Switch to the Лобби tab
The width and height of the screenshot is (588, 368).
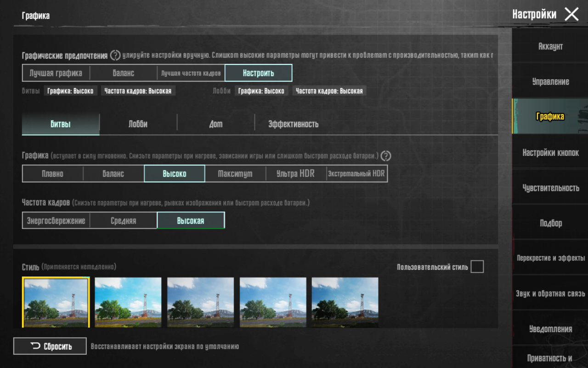tap(138, 124)
